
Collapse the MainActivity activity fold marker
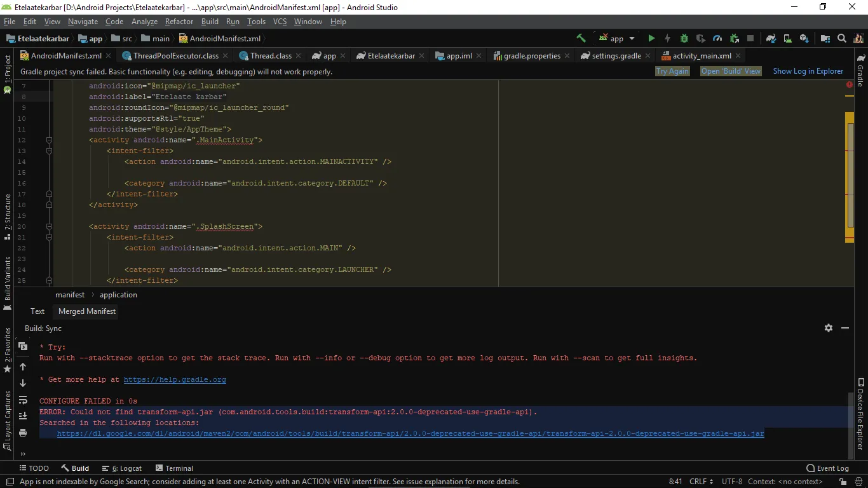pyautogui.click(x=48, y=140)
